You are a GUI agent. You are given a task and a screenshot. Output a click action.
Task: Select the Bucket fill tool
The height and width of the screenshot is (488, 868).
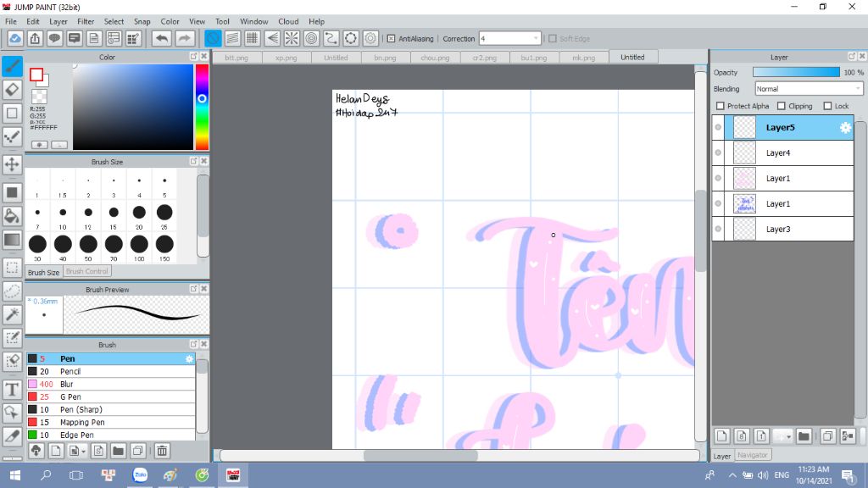[x=12, y=216]
